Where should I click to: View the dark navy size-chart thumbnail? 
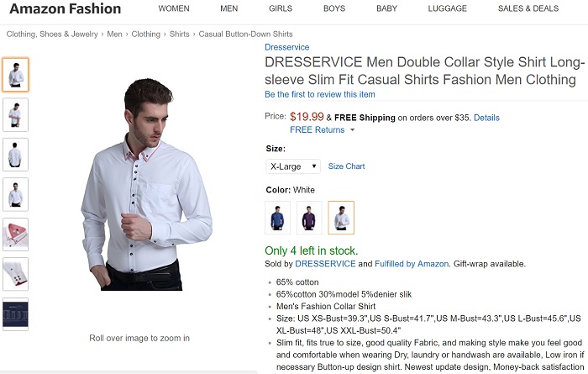15,313
